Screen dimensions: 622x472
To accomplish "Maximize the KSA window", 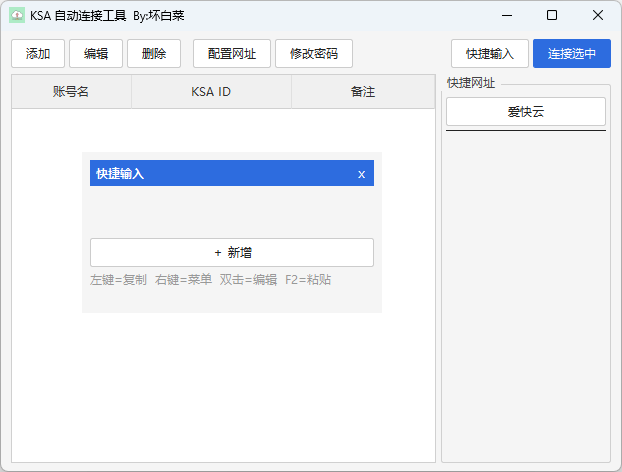I will click(x=552, y=15).
